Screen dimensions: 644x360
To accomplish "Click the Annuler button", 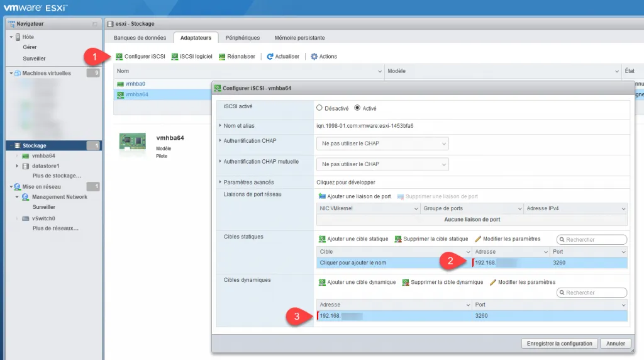I will (614, 344).
